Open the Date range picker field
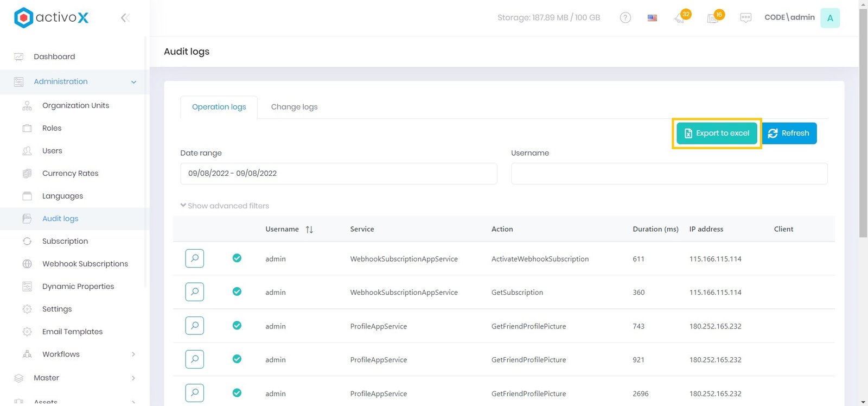The width and height of the screenshot is (868, 406). pyautogui.click(x=339, y=174)
